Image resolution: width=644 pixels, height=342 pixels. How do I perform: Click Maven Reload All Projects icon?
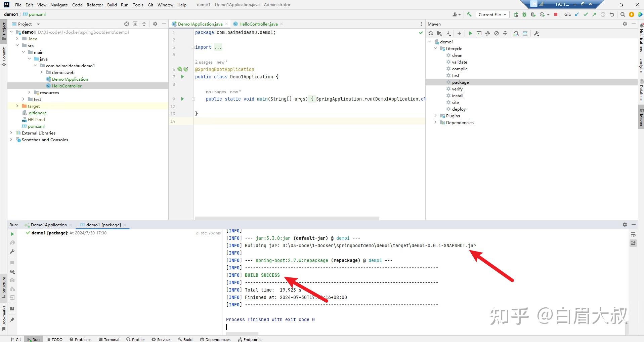coord(431,33)
